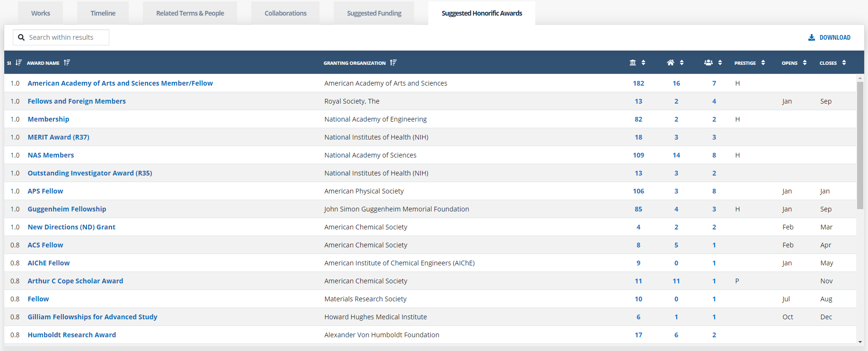868x351 pixels.
Task: Click scrollbar up arrow at table top
Action: tap(860, 78)
